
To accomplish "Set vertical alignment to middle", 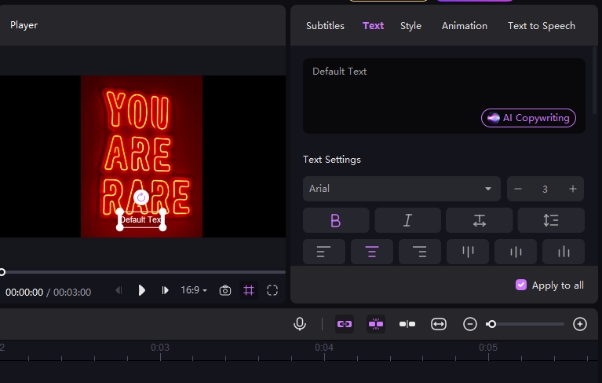I will [x=516, y=252].
